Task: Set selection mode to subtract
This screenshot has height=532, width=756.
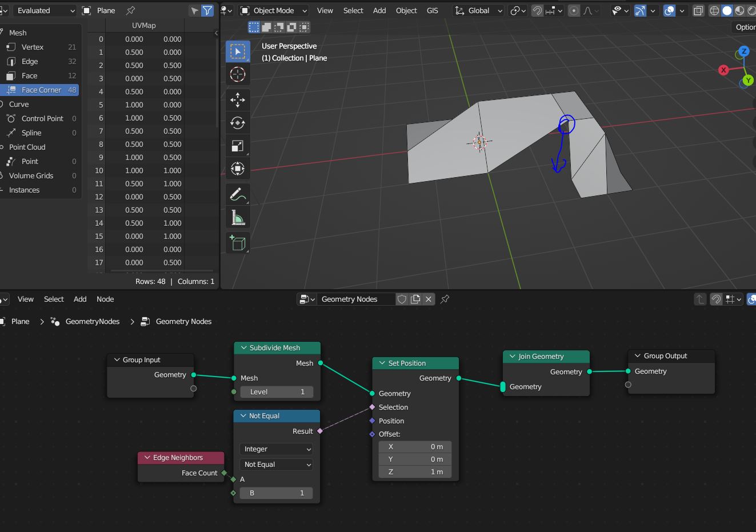Action: click(x=279, y=27)
